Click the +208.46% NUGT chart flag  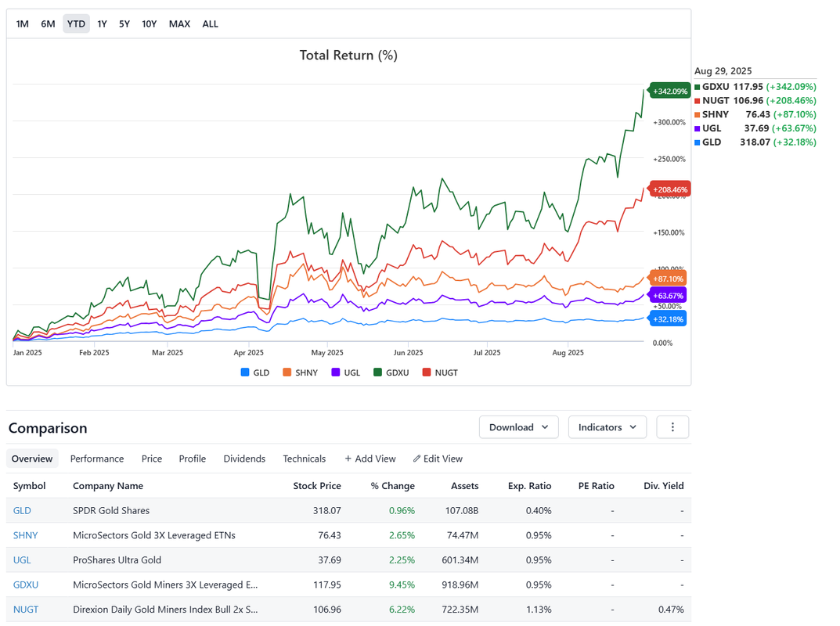(x=669, y=189)
